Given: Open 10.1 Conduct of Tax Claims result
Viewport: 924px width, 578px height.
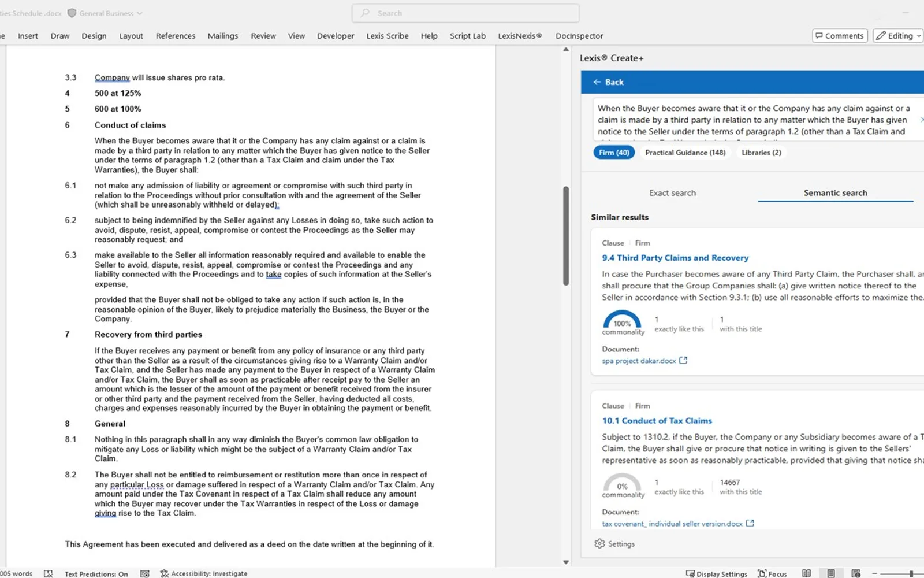Looking at the screenshot, I should point(657,421).
